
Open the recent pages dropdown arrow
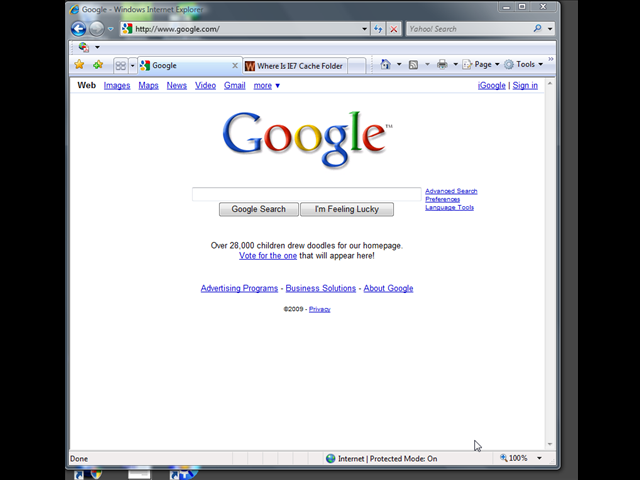click(110, 29)
